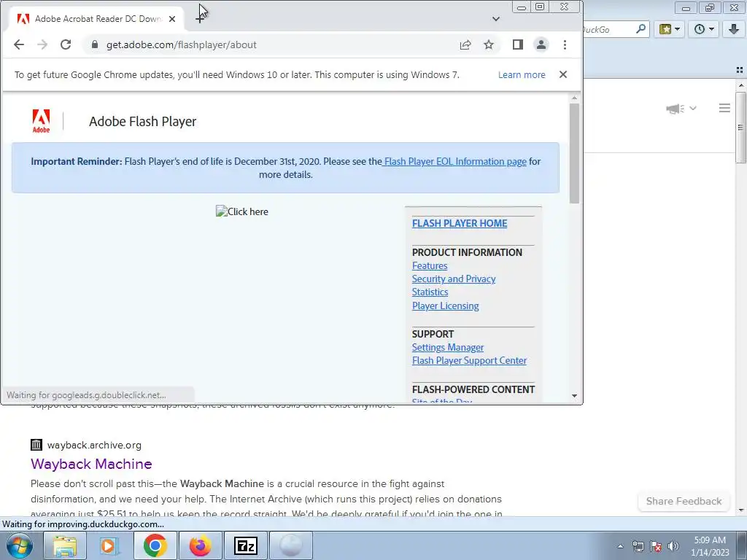The image size is (747, 560).
Task: Reload the Adobe Flash page
Action: click(x=66, y=44)
